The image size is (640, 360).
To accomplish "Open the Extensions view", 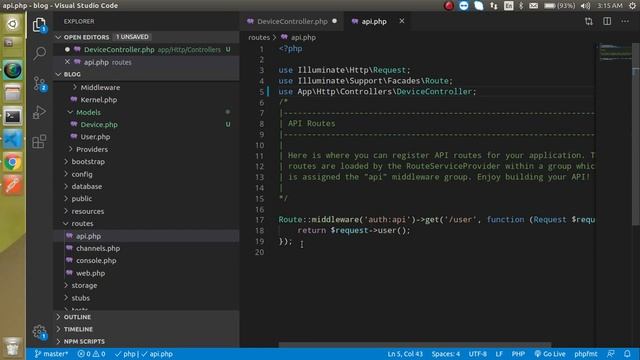I will 39,142.
